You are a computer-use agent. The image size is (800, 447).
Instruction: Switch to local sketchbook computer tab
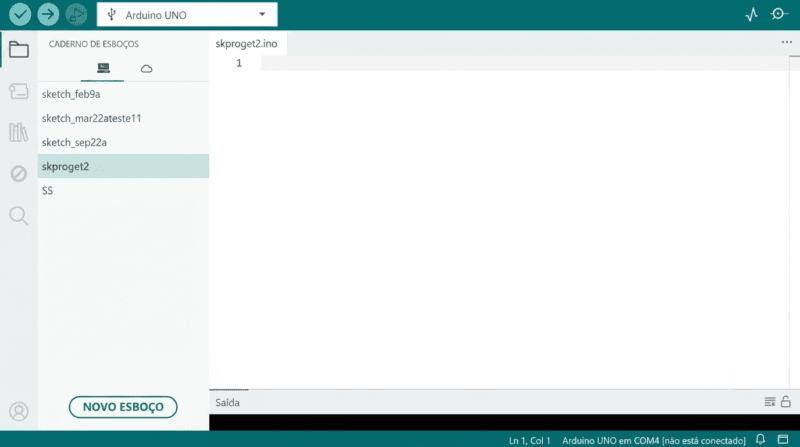point(103,68)
